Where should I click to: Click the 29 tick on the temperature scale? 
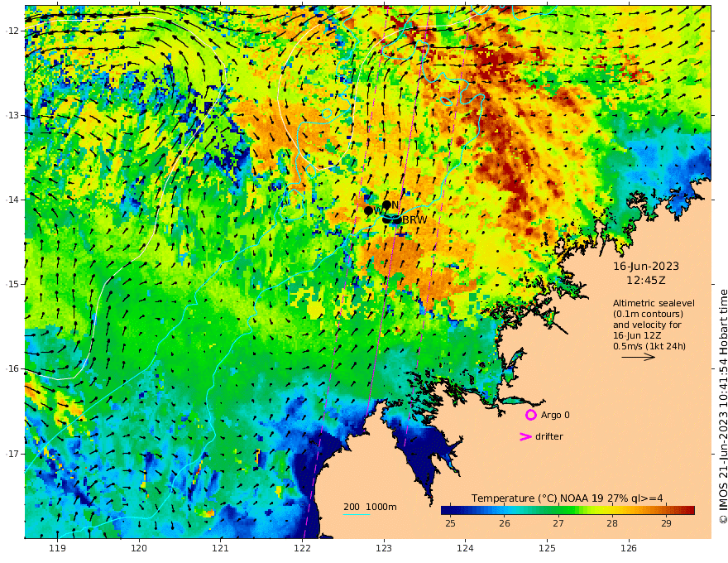666,523
